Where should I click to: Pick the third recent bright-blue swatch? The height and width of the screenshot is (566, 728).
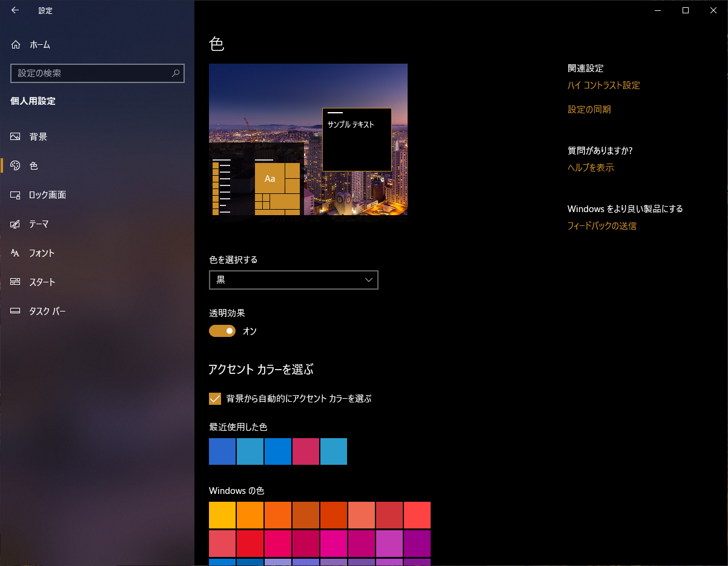(x=278, y=451)
